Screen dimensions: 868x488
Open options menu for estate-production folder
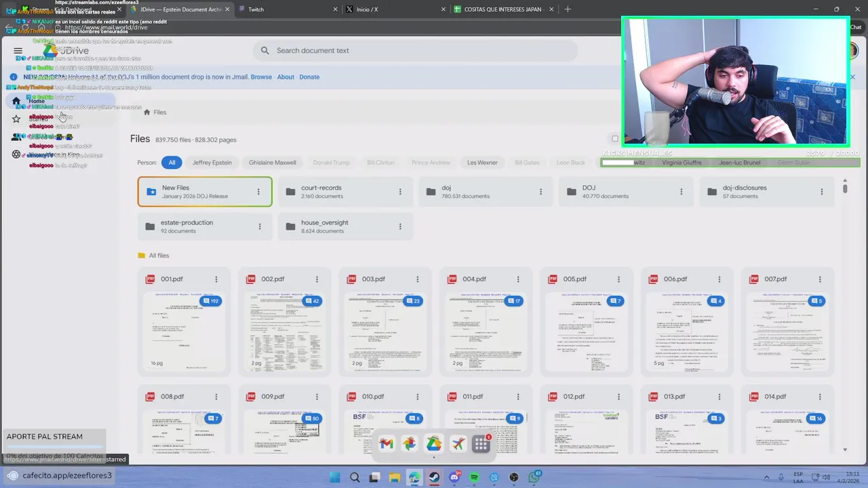pyautogui.click(x=260, y=226)
